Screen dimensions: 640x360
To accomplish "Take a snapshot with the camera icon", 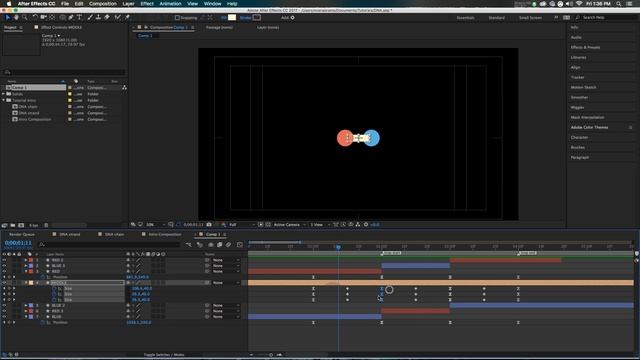I will pos(209,224).
